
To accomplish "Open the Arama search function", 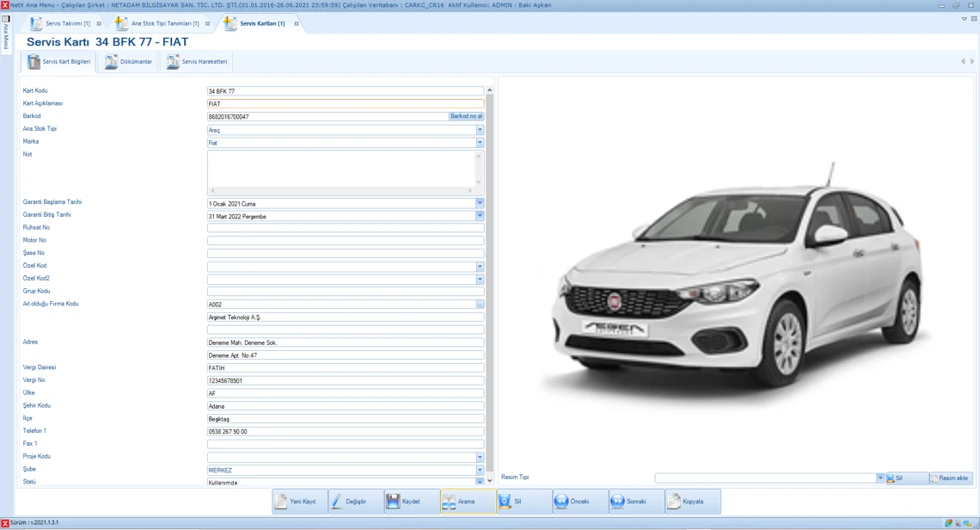I will click(x=467, y=502).
